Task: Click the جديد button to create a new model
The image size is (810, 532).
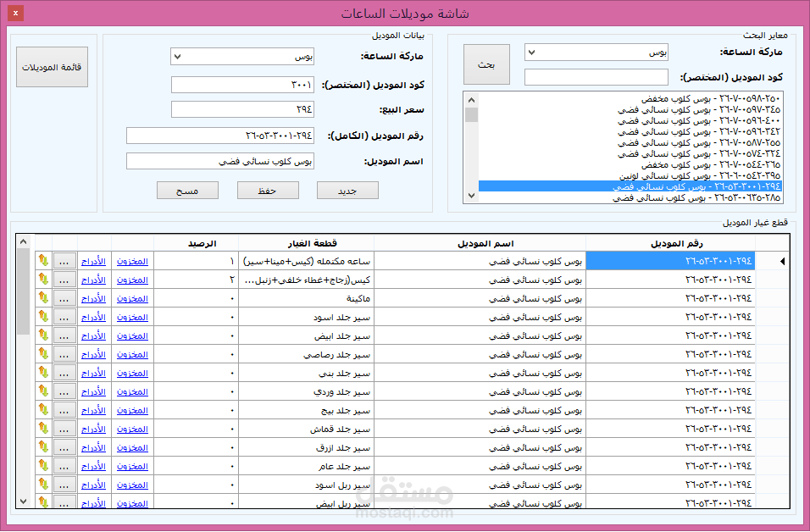Action: (348, 191)
